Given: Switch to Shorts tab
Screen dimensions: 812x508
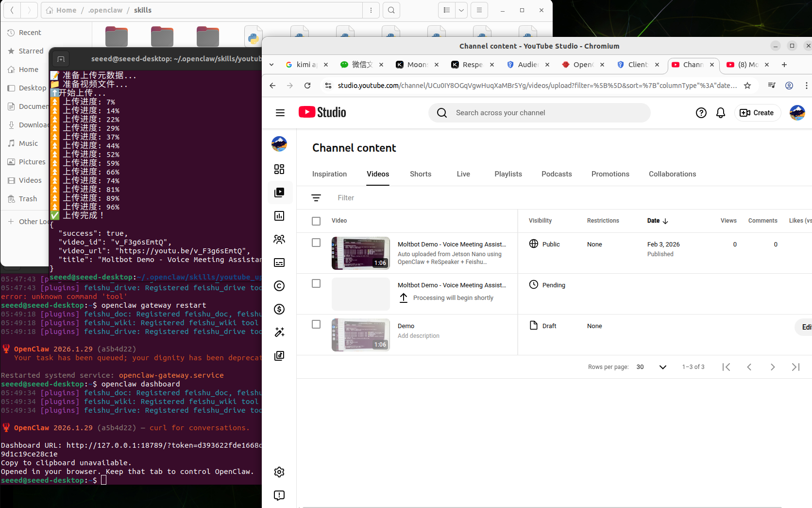Looking at the screenshot, I should (x=421, y=174).
